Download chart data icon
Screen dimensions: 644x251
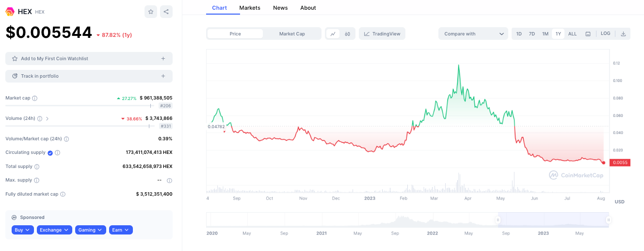(623, 34)
